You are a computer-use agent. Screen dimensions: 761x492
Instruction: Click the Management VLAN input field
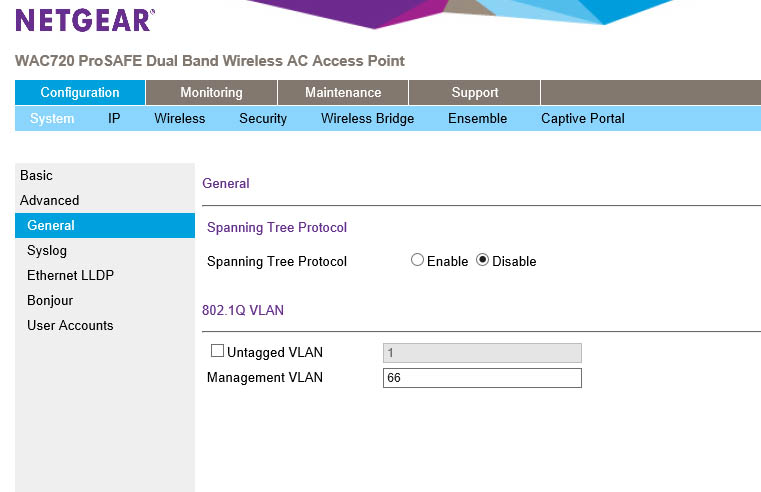pyautogui.click(x=482, y=378)
